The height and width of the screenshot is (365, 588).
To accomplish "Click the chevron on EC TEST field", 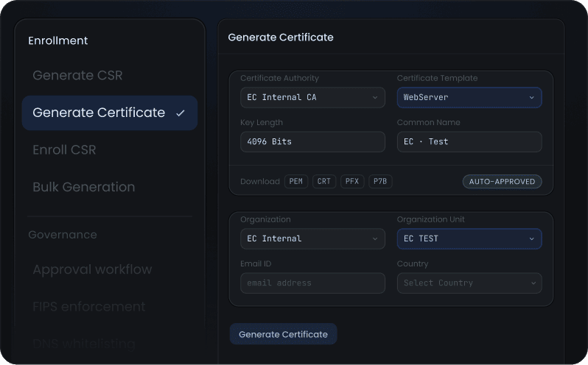I will click(531, 239).
